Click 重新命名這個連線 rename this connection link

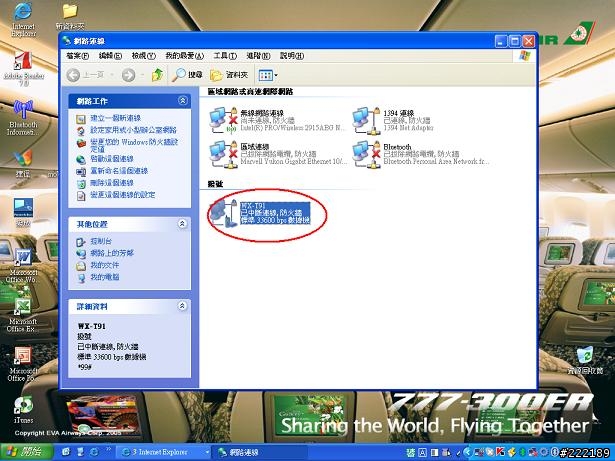119,171
